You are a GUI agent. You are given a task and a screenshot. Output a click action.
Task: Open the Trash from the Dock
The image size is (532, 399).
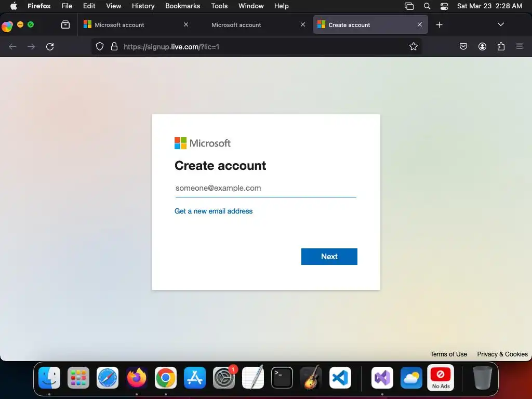point(483,377)
